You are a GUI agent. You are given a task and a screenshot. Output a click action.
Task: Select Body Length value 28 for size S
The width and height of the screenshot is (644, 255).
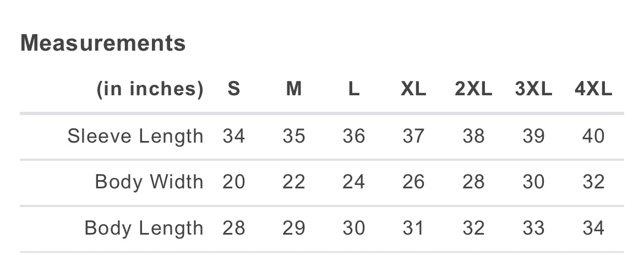(x=234, y=228)
